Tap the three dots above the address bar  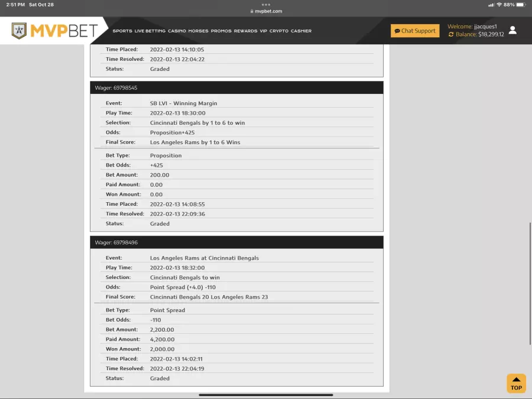(266, 4)
